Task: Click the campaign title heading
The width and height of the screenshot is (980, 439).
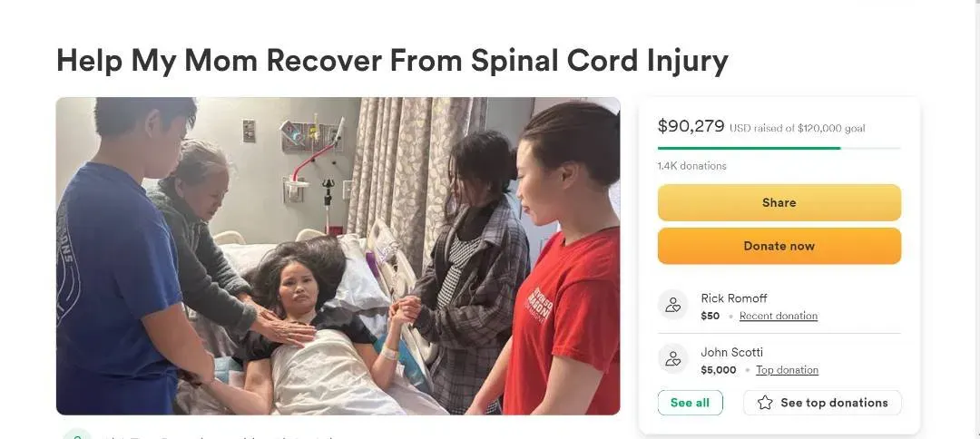Action: coord(393,61)
